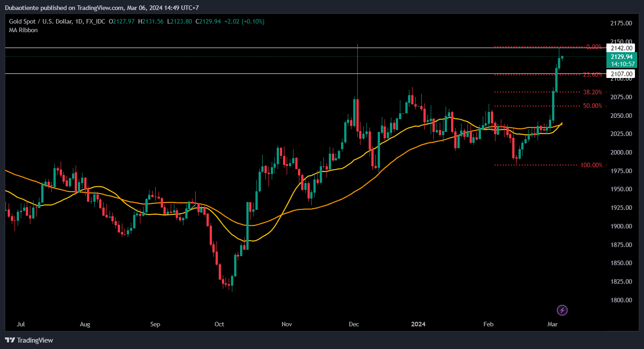644x349 pixels.
Task: Click the 1900.00 price axis value
Action: 621,226
